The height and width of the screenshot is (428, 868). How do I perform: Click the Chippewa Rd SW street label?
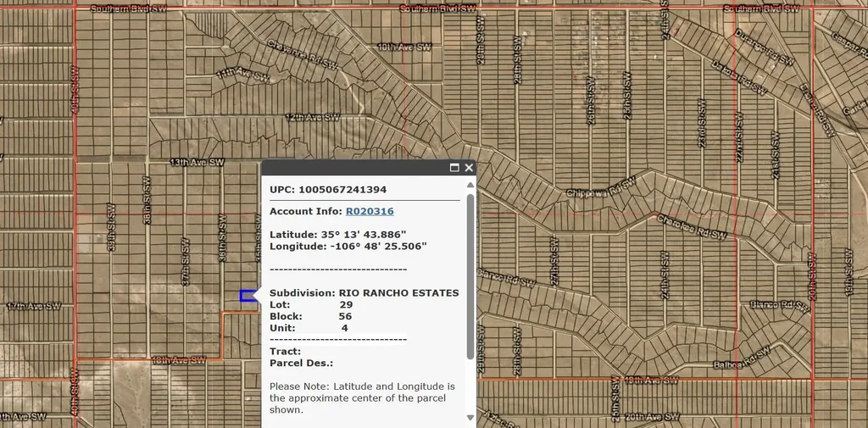(600, 189)
